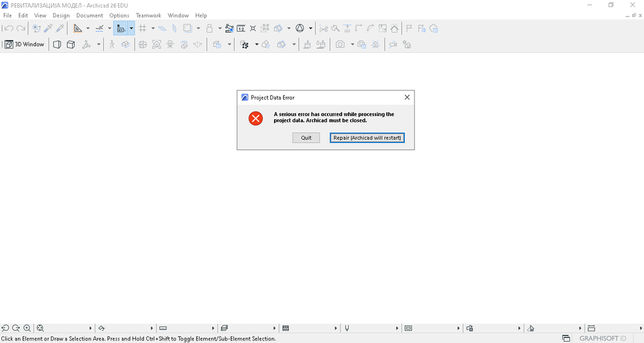Open the Renovation Filter dropdown arrow
644x343 pixels.
pyautogui.click(x=311, y=28)
